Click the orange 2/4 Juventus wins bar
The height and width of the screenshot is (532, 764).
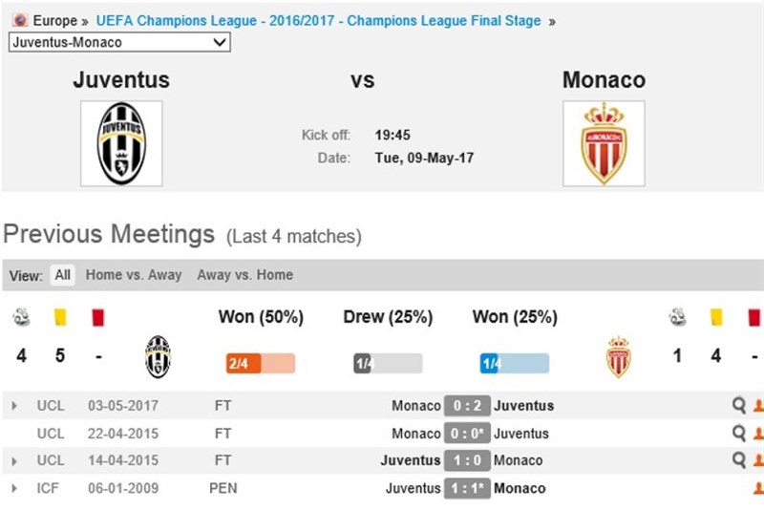[x=260, y=364]
